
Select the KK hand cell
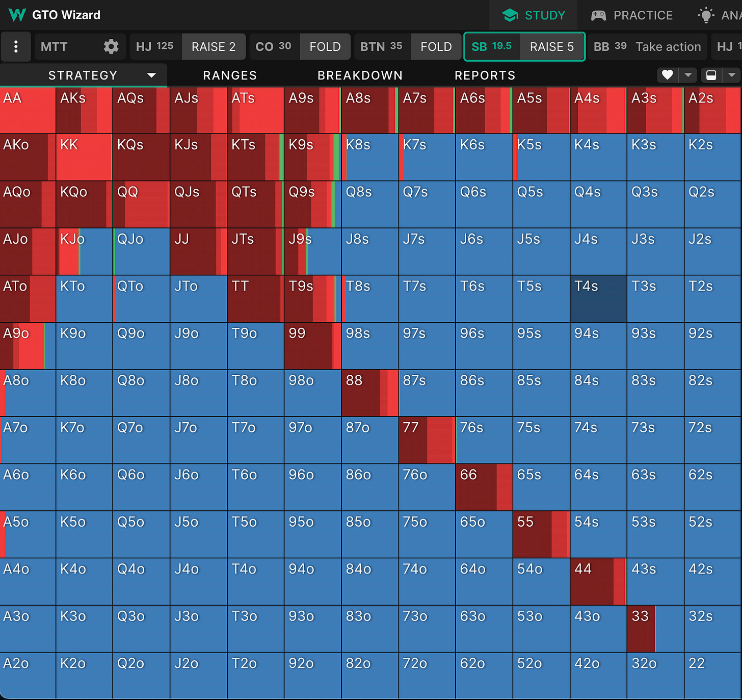coord(84,157)
